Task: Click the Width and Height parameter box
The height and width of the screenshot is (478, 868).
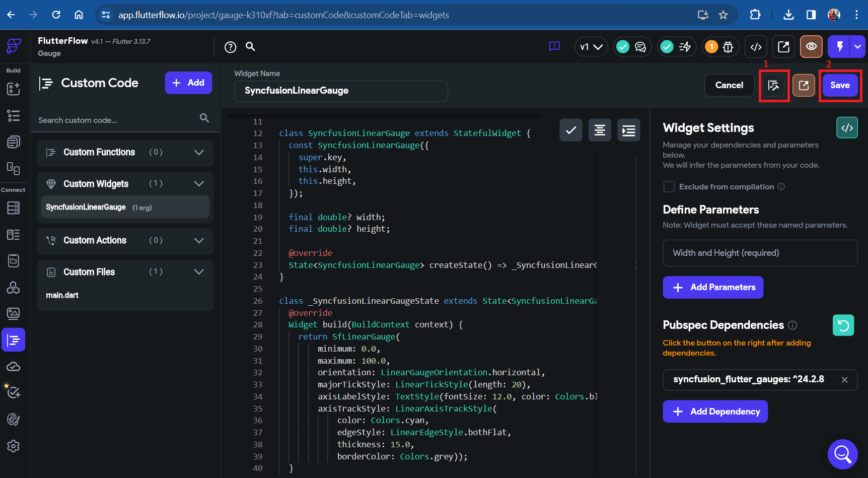Action: coord(760,253)
